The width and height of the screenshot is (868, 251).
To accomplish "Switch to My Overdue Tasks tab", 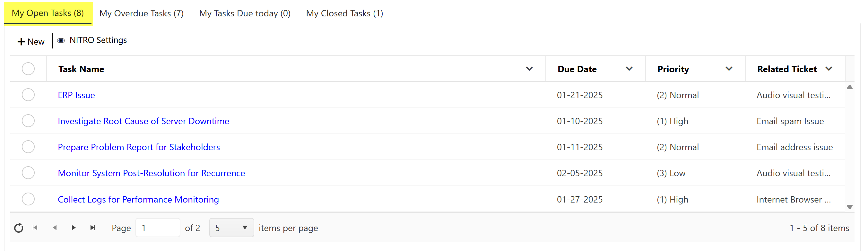I will (141, 13).
